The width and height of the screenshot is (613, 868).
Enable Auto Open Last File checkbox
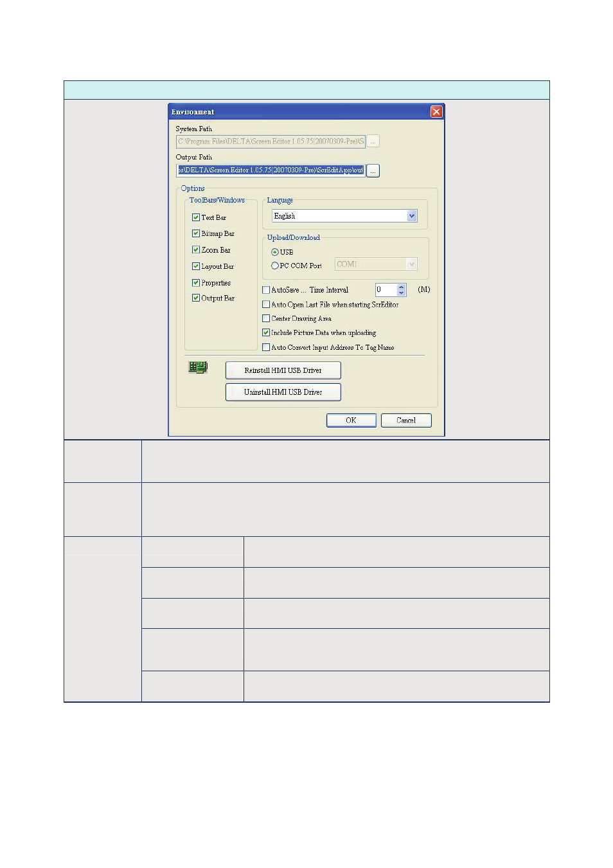click(266, 304)
